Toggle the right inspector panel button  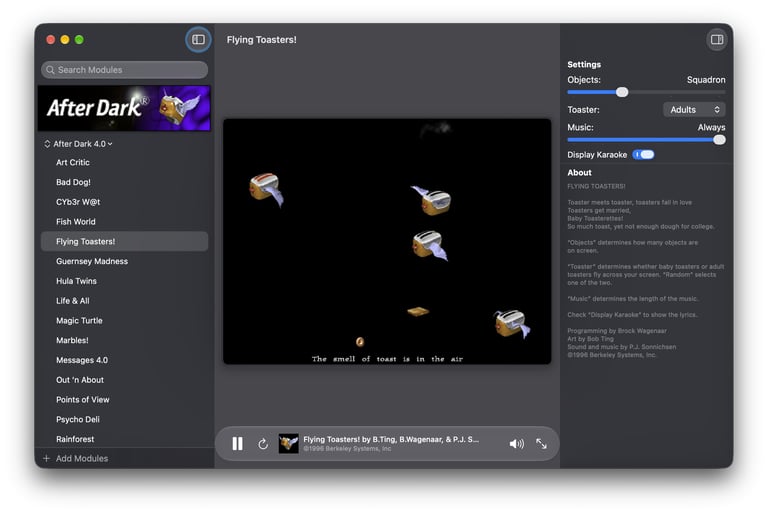point(717,40)
